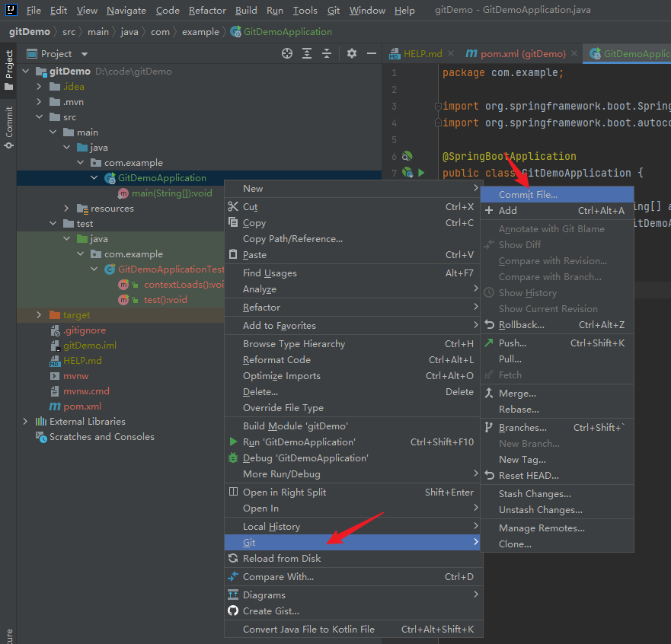Select Manage Remotes... entry
Image resolution: width=671 pixels, height=644 pixels.
tap(557, 528)
